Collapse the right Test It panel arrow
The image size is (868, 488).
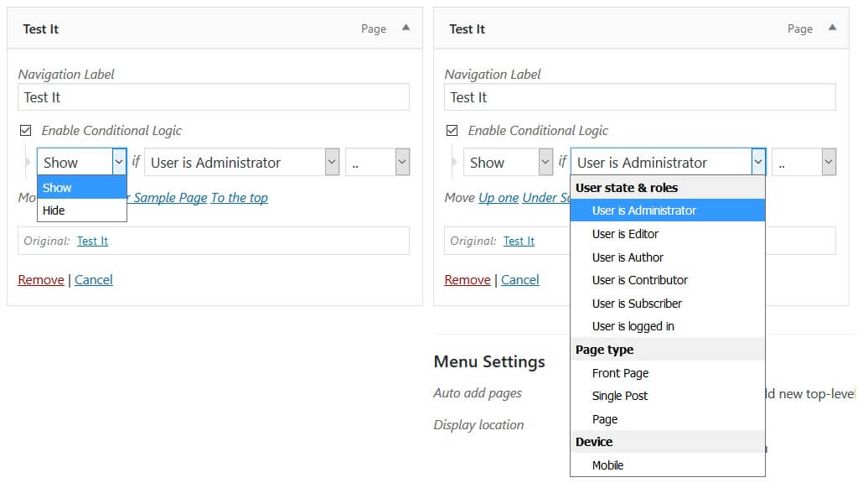832,28
